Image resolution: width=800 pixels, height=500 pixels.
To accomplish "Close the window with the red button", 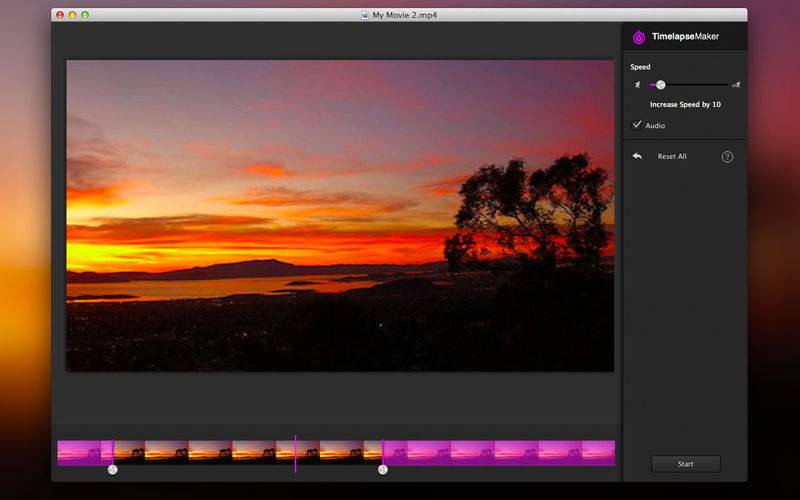I will [60, 15].
